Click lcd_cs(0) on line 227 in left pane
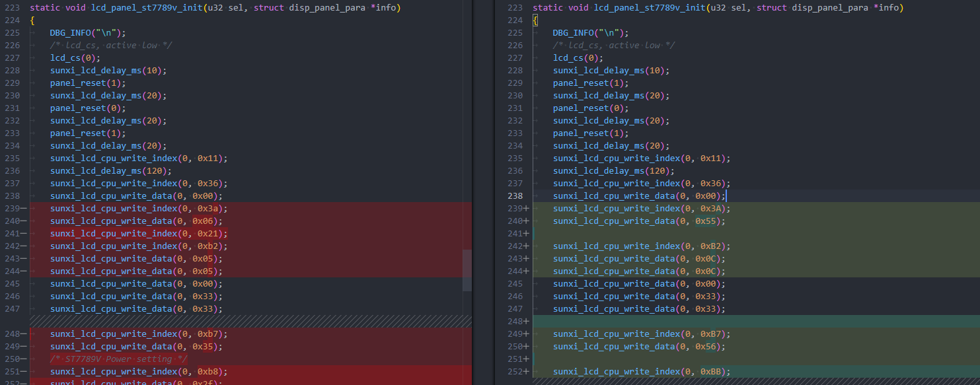 click(75, 58)
